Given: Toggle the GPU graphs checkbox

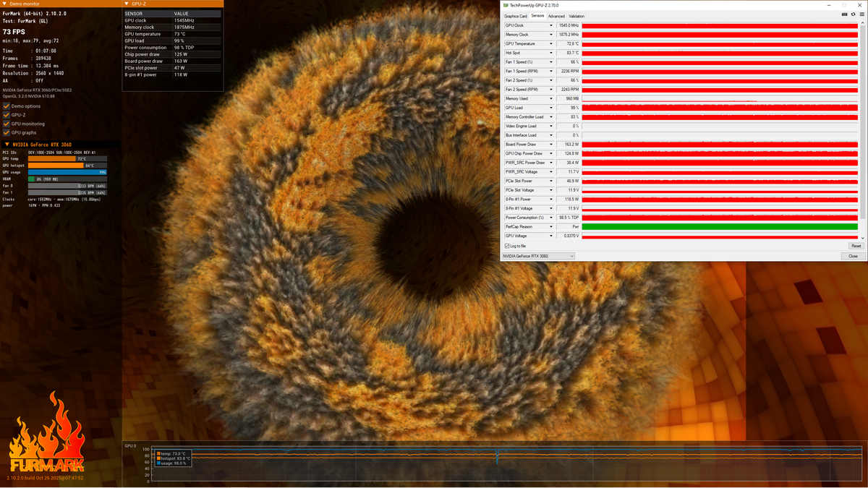Looking at the screenshot, I should tap(7, 132).
